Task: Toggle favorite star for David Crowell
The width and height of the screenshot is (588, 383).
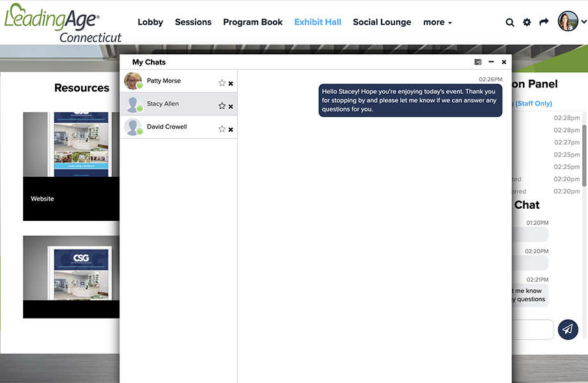Action: [222, 129]
